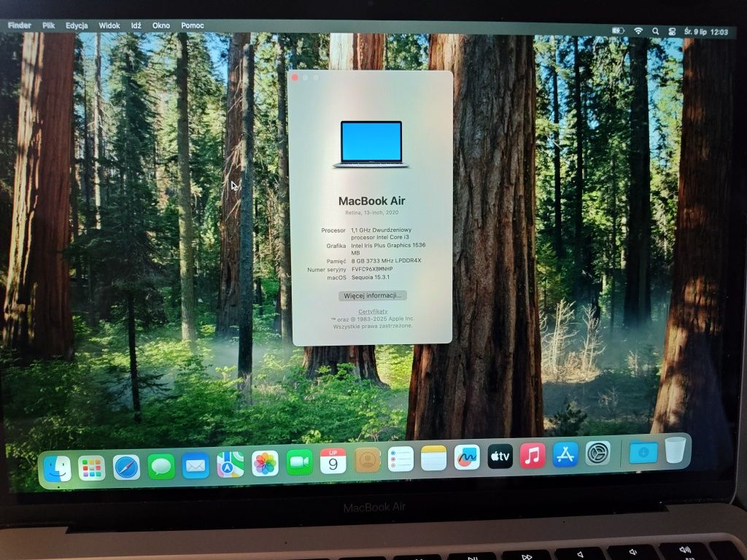Open Finder from the Dock
Image resolution: width=747 pixels, height=560 pixels.
57,469
